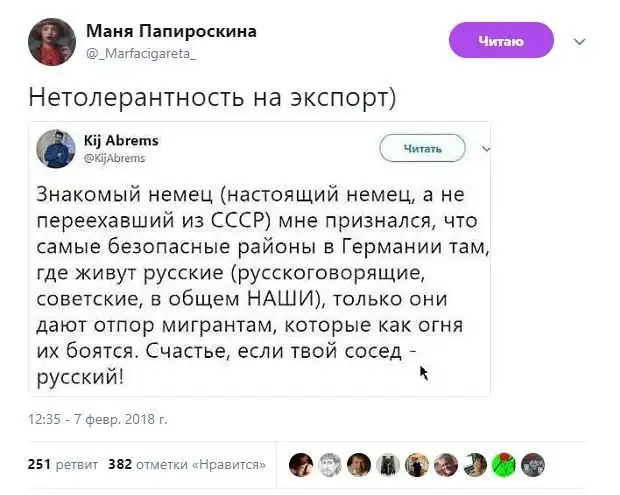
Task: Click Kij Abrems avatar in quoted tweet
Action: pyautogui.click(x=56, y=148)
